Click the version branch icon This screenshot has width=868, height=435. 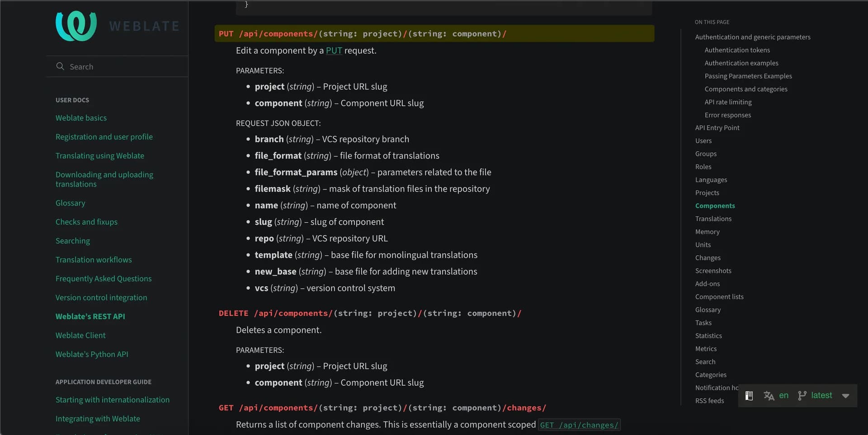coord(802,396)
